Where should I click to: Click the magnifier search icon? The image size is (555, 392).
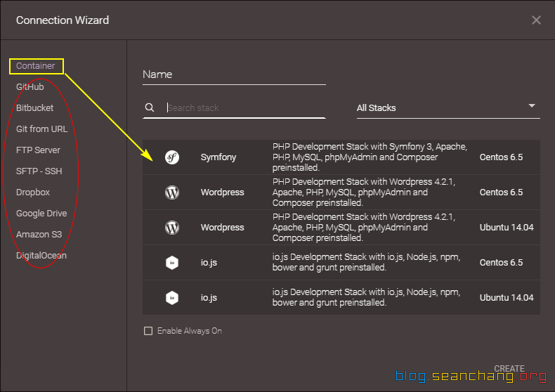tap(150, 107)
